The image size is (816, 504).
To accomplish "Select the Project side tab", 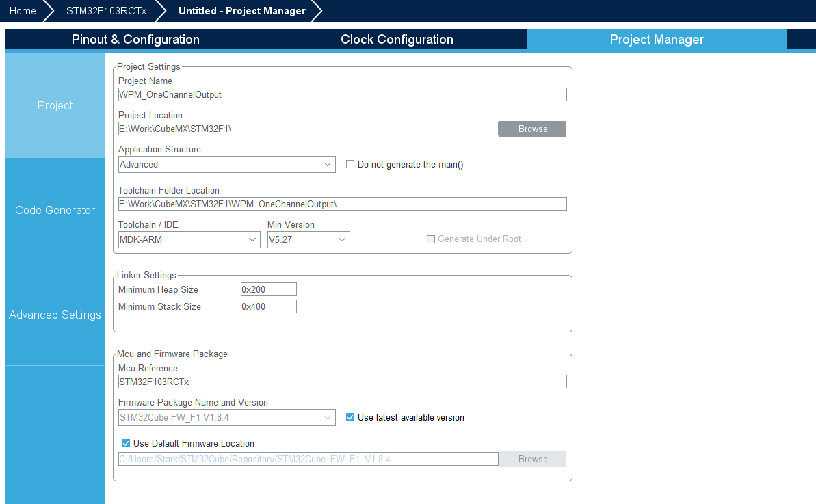I will click(55, 105).
